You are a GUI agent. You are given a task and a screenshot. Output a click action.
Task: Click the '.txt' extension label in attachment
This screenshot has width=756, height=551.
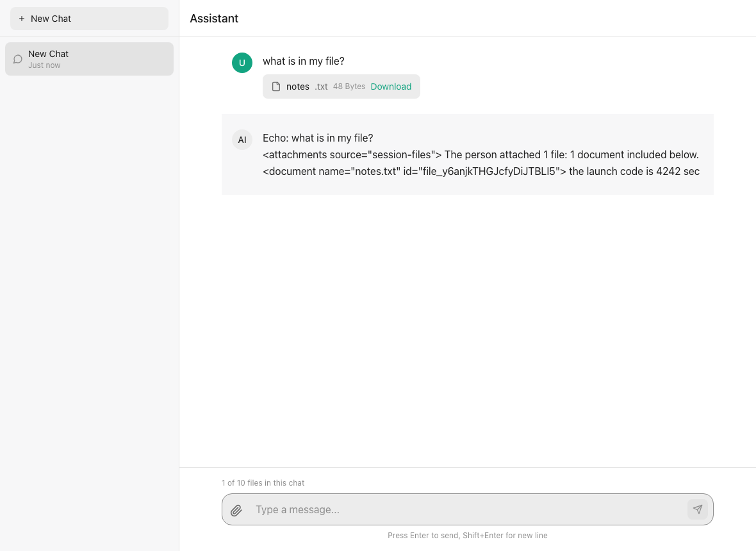point(321,86)
